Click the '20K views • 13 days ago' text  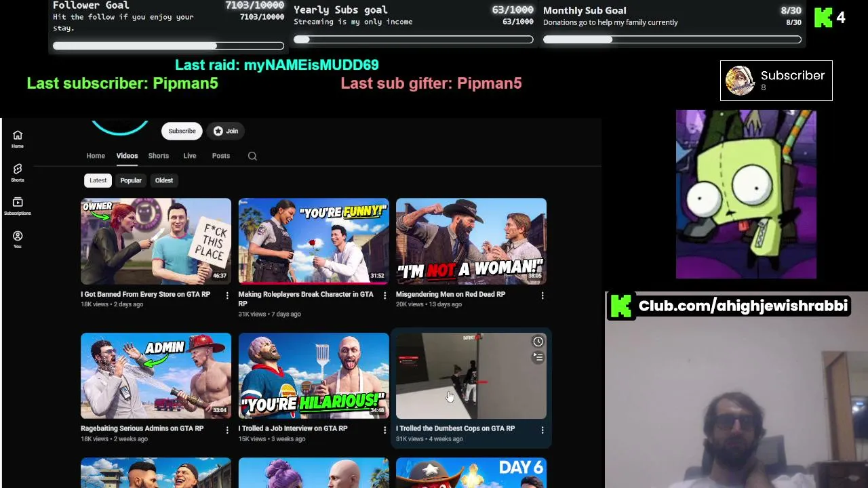[x=429, y=304]
